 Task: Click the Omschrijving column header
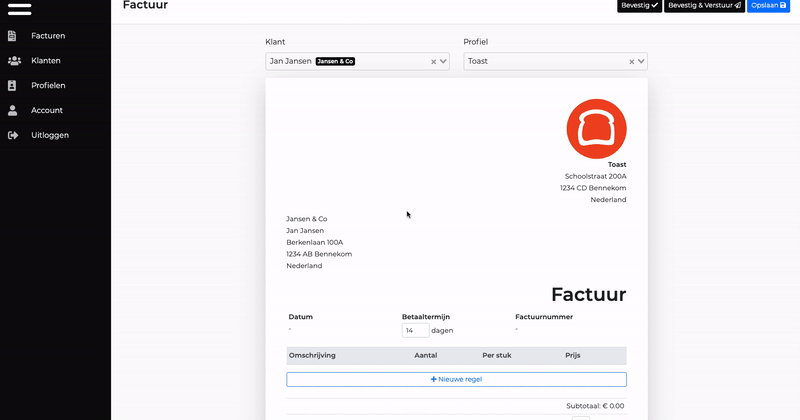click(312, 355)
